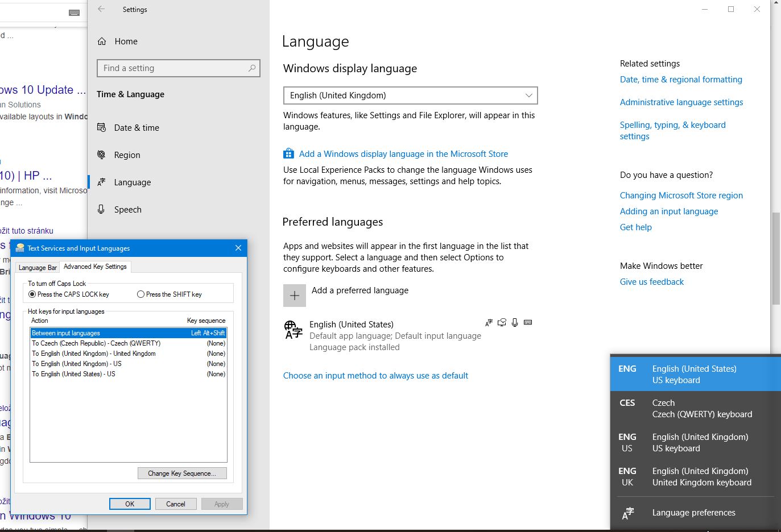The image size is (781, 532).
Task: Select To English (United States) - US row
Action: pyautogui.click(x=129, y=374)
